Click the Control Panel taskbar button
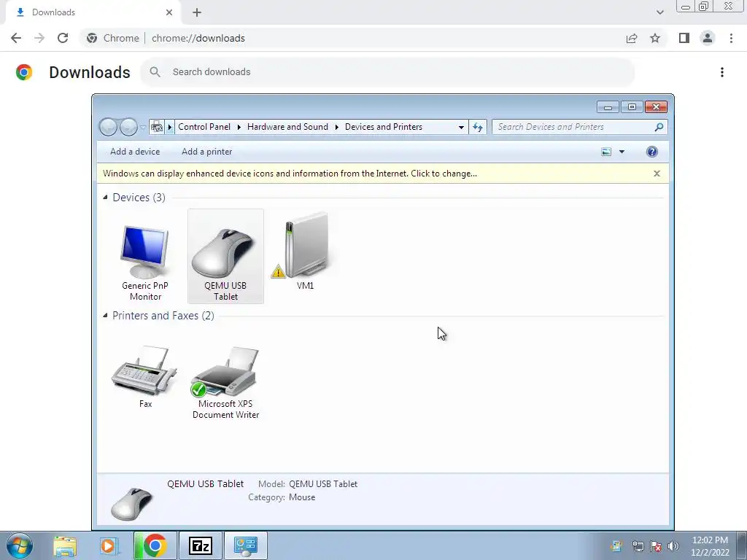Image resolution: width=747 pixels, height=560 pixels. click(x=246, y=545)
